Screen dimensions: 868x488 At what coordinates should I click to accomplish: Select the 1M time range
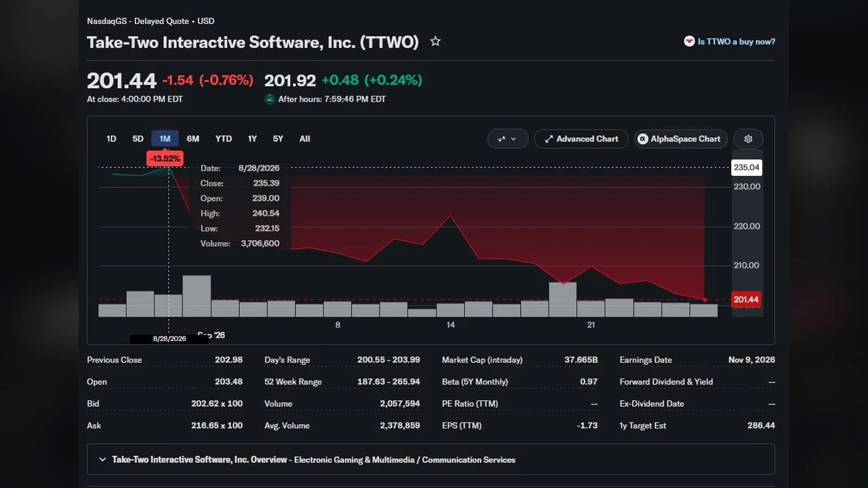(165, 139)
